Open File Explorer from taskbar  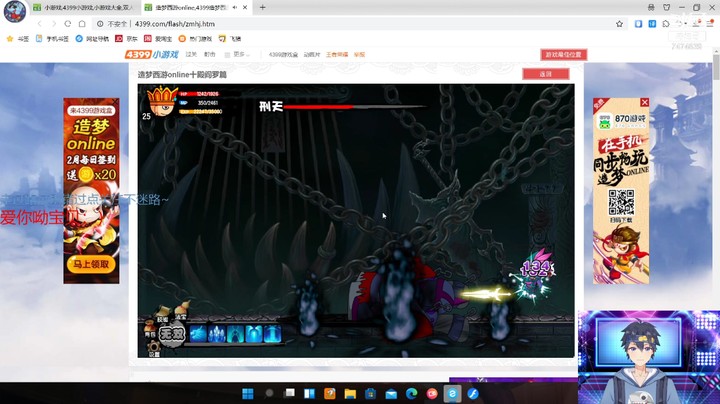(350, 393)
